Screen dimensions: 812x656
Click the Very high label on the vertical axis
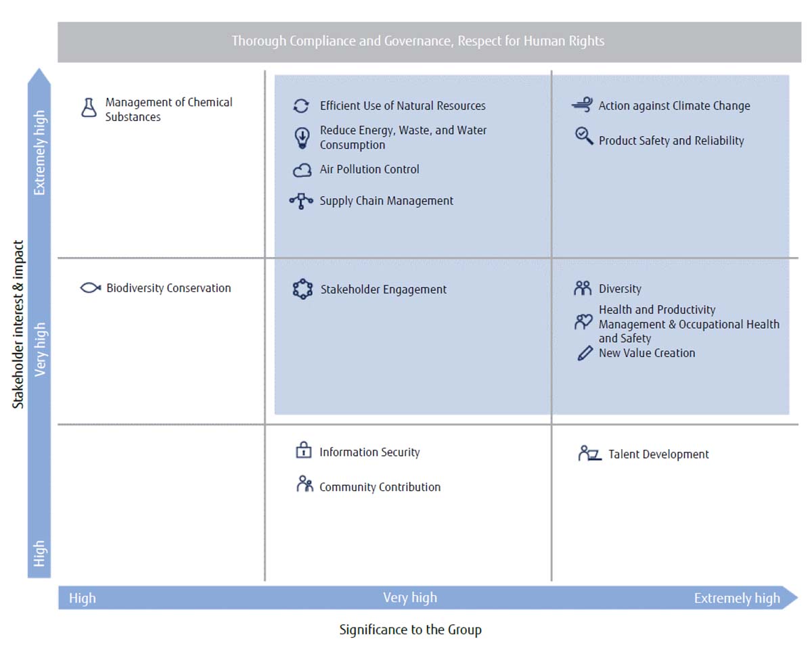coord(40,349)
